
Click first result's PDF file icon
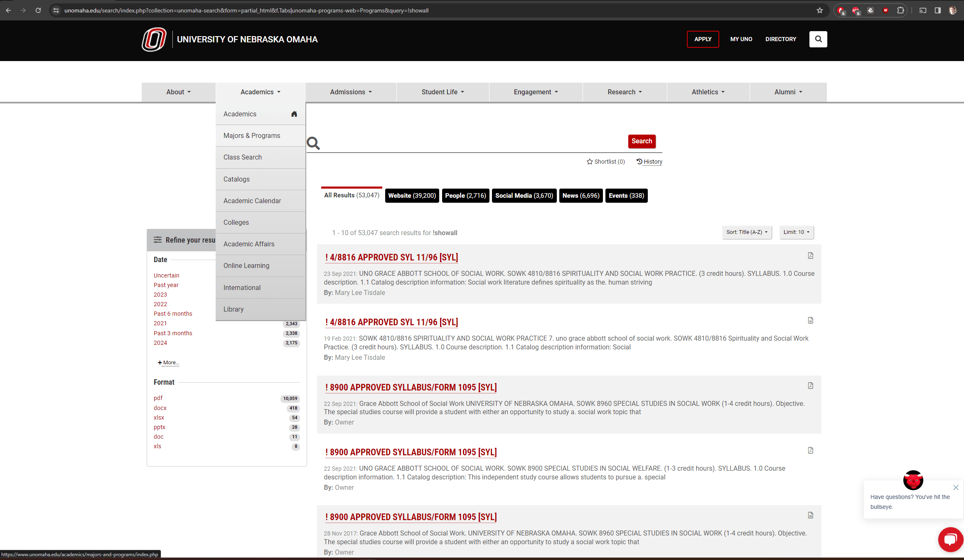pyautogui.click(x=810, y=255)
